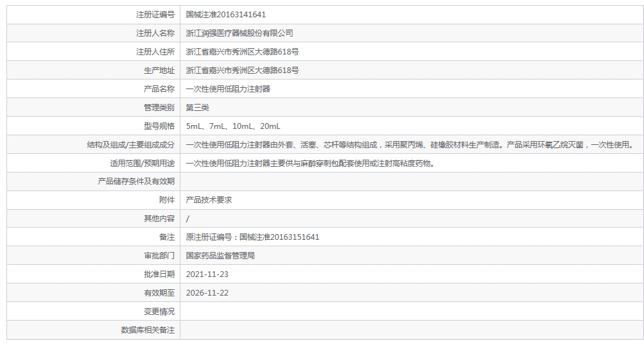Click the 审批部门 label
Screen dimensions: 644x345
click(x=159, y=256)
